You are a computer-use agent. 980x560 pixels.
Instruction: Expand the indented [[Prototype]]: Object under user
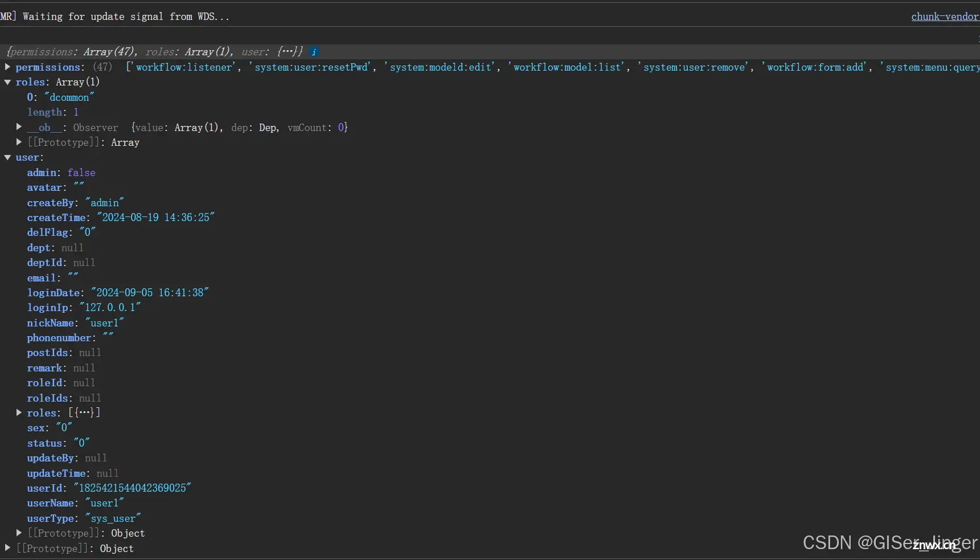[x=19, y=533]
